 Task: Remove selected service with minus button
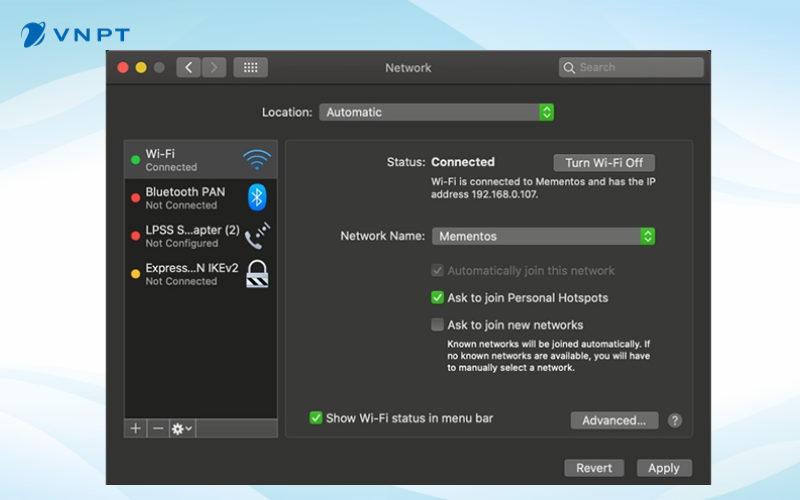158,429
